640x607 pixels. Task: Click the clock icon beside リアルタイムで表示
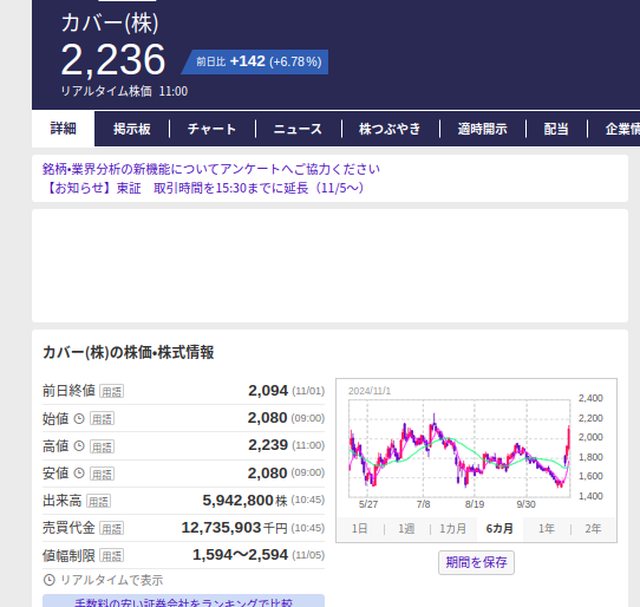coord(49,580)
